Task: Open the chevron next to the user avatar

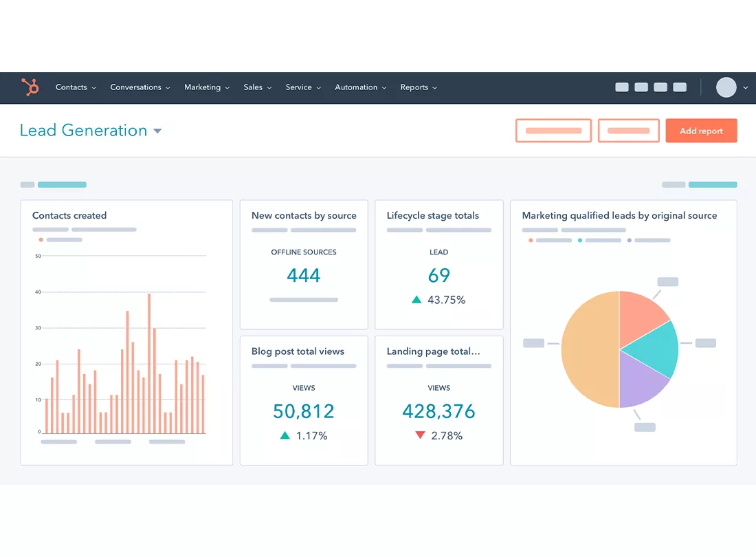Action: coord(745,87)
